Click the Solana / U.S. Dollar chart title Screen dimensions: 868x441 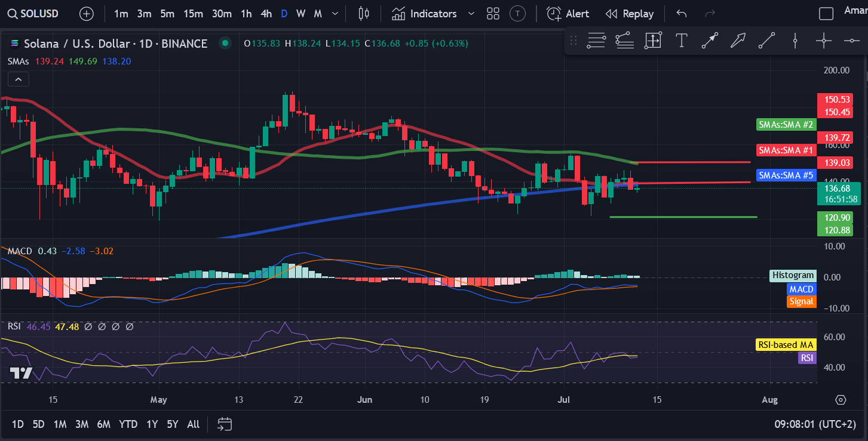(116, 43)
